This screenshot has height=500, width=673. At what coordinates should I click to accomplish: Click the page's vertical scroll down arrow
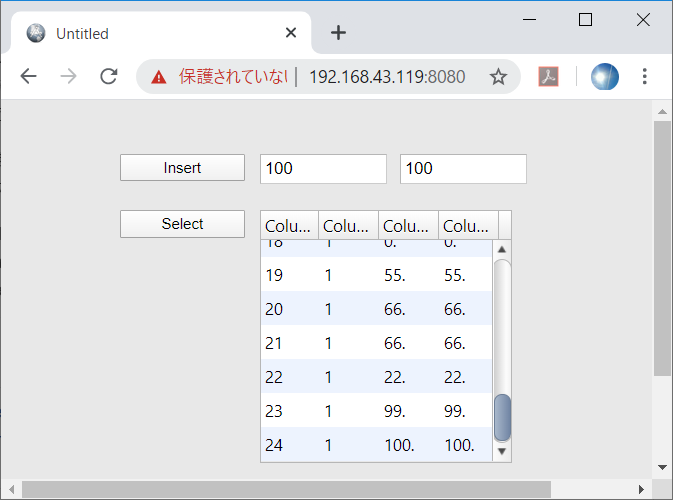click(662, 467)
